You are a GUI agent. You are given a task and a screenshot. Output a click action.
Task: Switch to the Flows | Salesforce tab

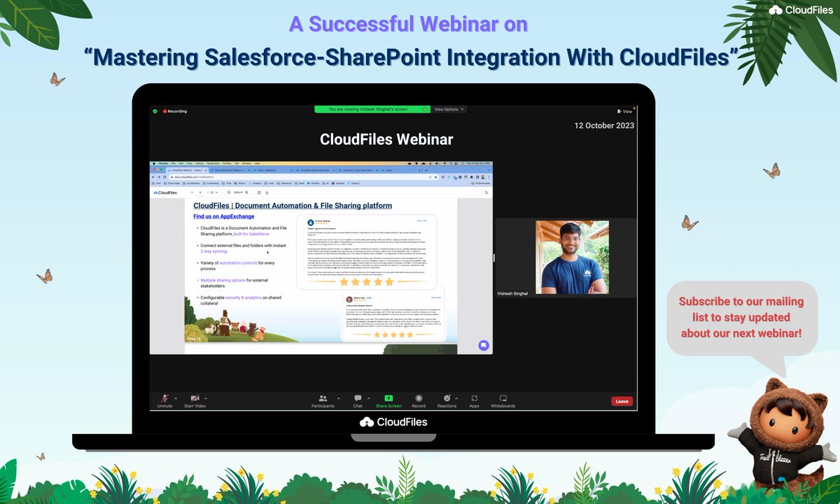click(x=271, y=170)
